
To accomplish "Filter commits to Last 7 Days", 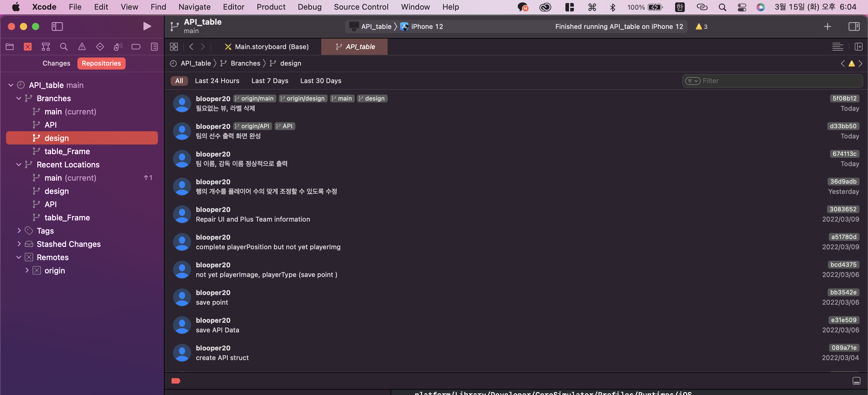I will [269, 81].
